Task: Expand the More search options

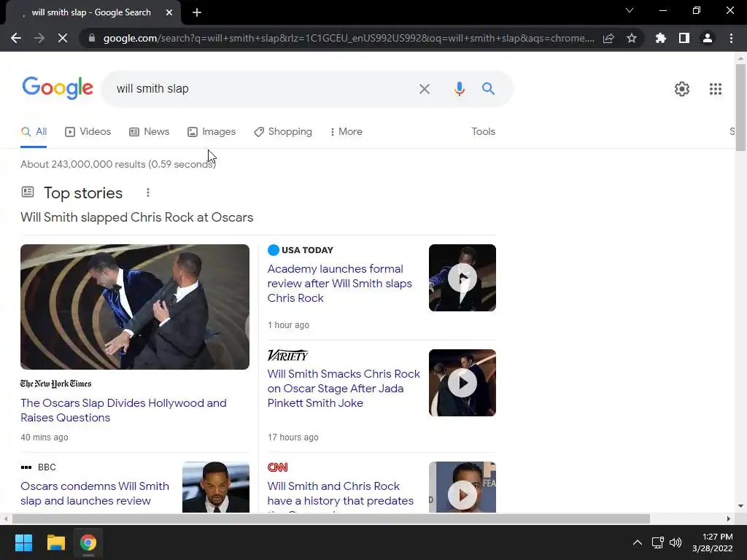Action: coord(347,132)
